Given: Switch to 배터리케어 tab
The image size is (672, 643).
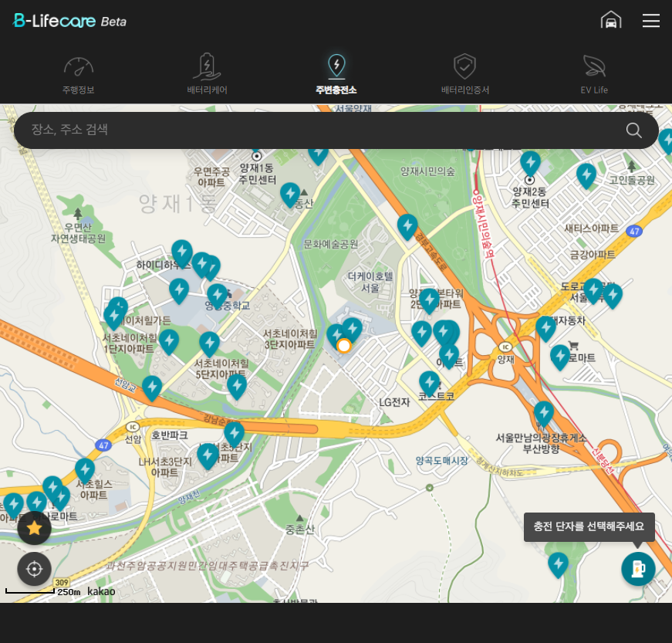Looking at the screenshot, I should (x=208, y=74).
